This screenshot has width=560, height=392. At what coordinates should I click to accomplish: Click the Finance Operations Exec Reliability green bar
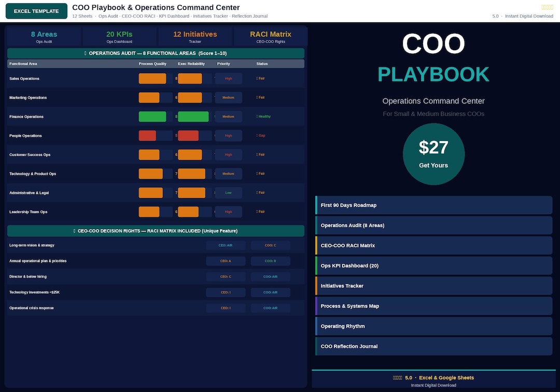[x=193, y=116]
